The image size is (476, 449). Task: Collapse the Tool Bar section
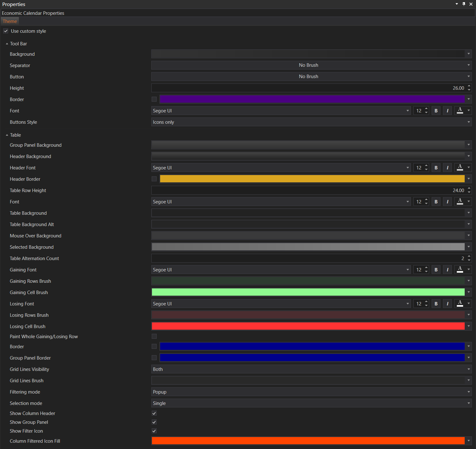7,44
